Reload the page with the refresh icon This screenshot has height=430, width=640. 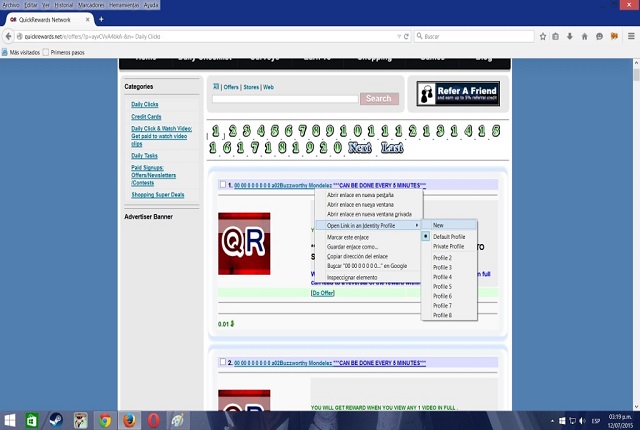click(x=403, y=36)
